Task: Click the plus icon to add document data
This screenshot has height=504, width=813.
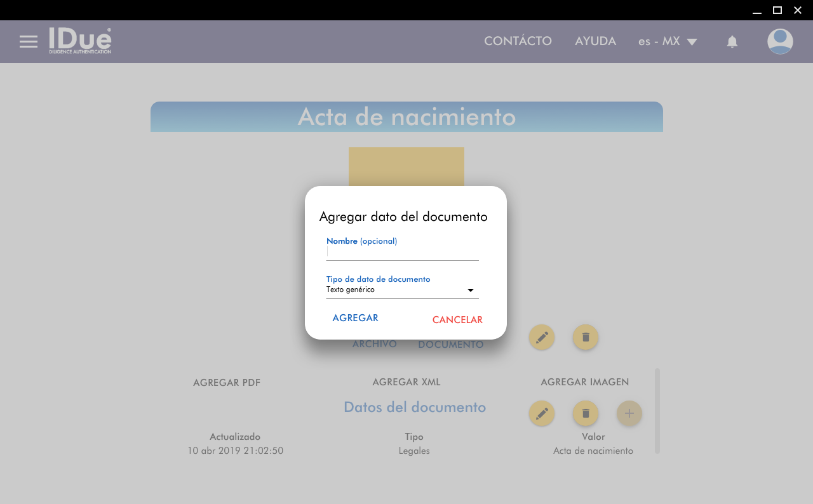Action: coord(629,413)
